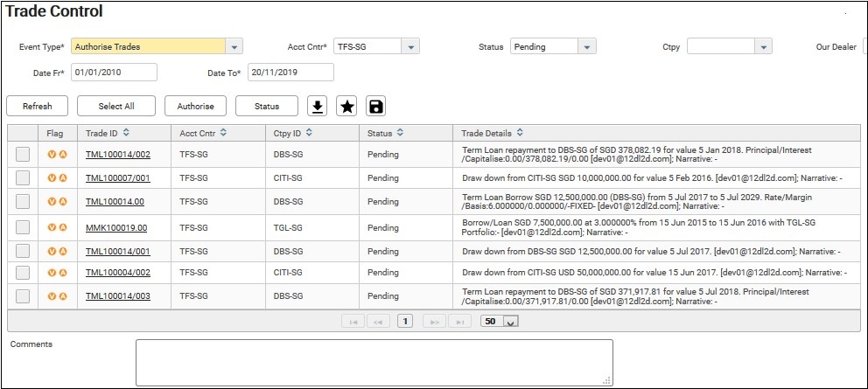Image resolution: width=868 pixels, height=389 pixels.
Task: Click the star favorite icon
Action: [347, 107]
